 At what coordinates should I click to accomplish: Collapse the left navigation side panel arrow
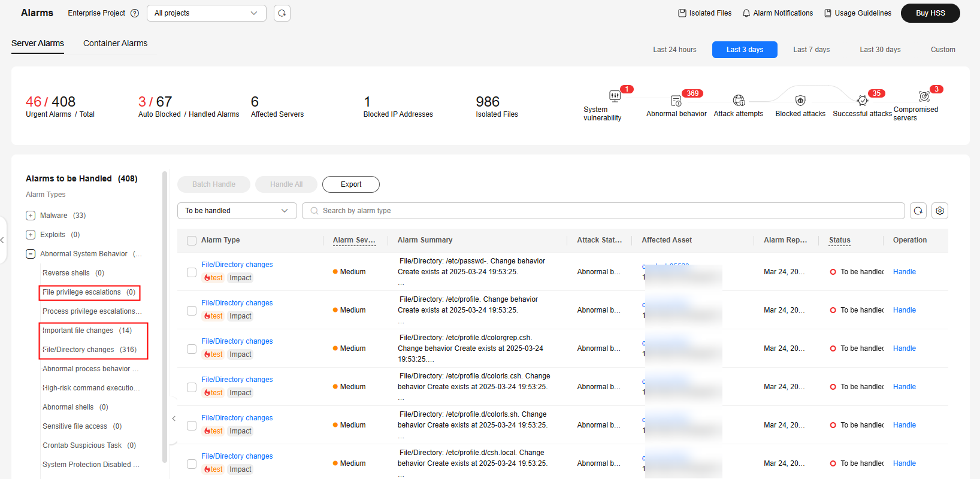(x=2, y=240)
